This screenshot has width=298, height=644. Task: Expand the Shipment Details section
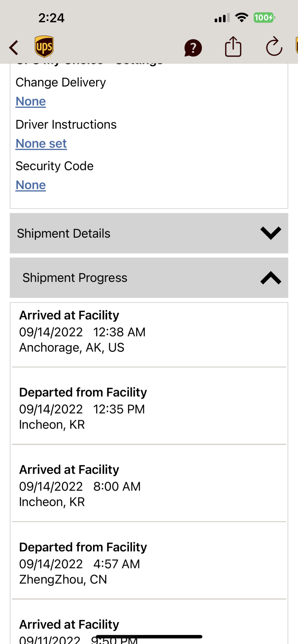(149, 233)
